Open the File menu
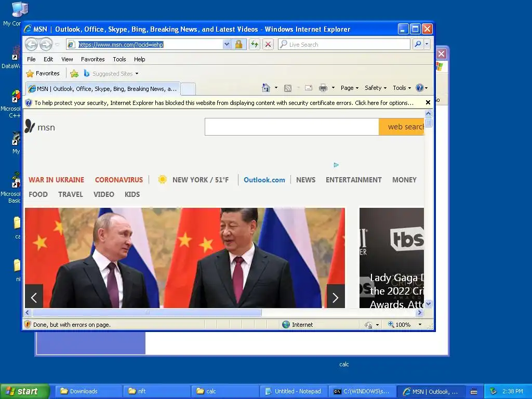The image size is (532, 399). pyautogui.click(x=31, y=59)
